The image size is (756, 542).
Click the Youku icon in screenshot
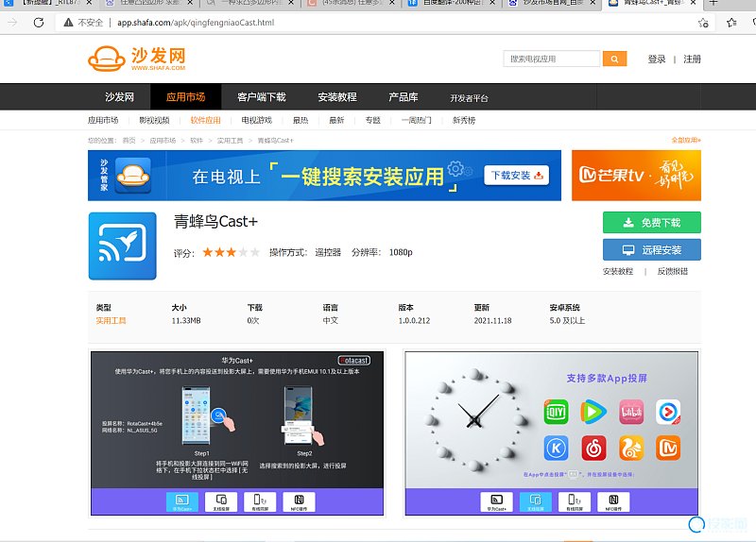click(668, 412)
